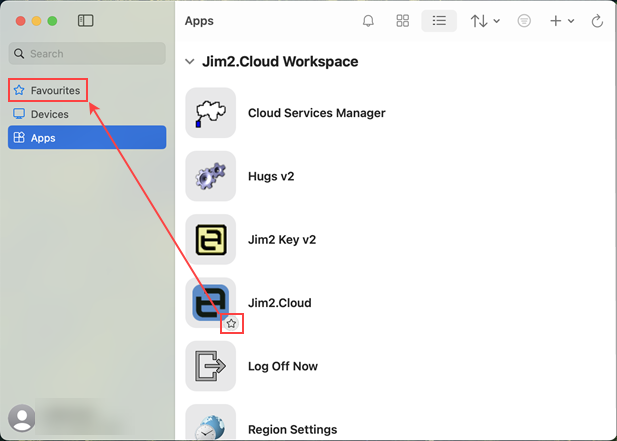617x441 pixels.
Task: Favourite Jim2.Cloud with the star button
Action: [231, 323]
